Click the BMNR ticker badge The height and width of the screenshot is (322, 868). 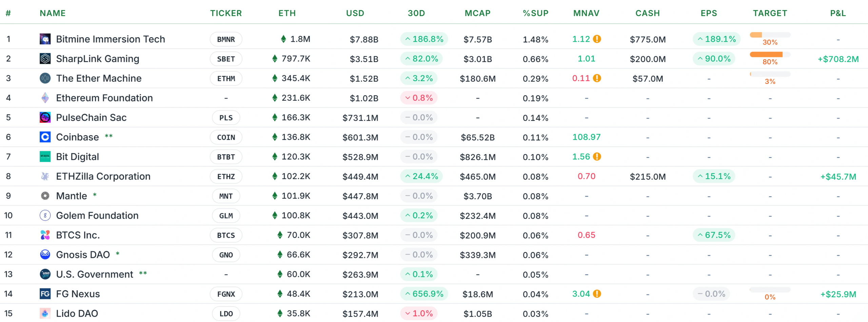pos(226,39)
